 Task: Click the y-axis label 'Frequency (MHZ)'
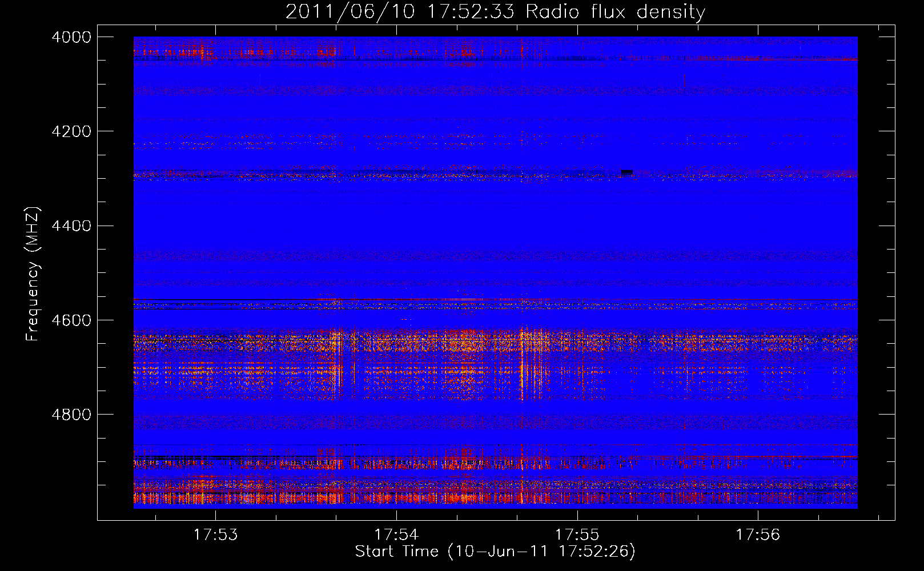tap(33, 274)
